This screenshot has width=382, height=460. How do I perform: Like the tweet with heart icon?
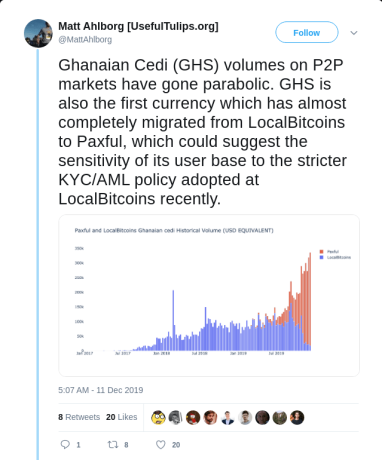click(x=161, y=444)
